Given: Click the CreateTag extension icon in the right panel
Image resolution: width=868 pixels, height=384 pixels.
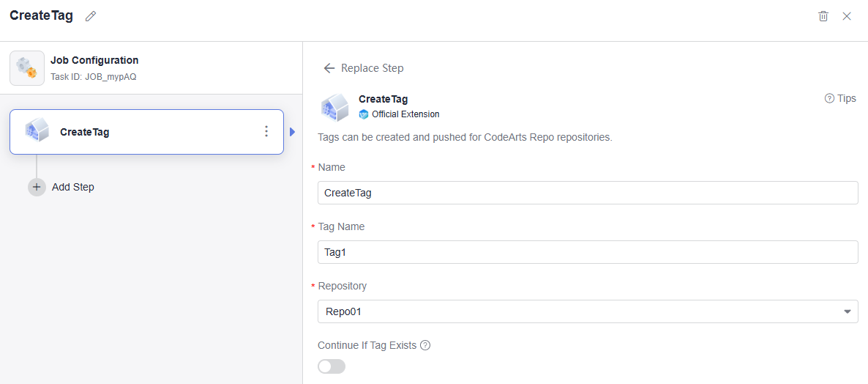Looking at the screenshot, I should (334, 107).
